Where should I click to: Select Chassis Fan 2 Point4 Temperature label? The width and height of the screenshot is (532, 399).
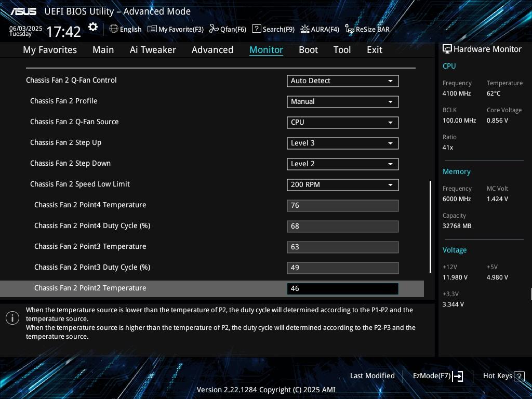click(x=90, y=205)
